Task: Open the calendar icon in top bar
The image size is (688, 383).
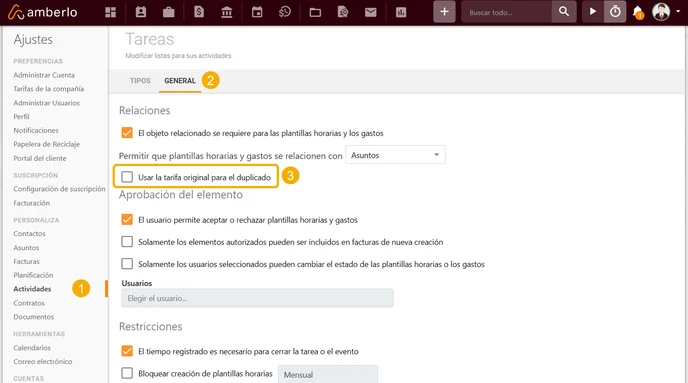Action: pyautogui.click(x=257, y=12)
